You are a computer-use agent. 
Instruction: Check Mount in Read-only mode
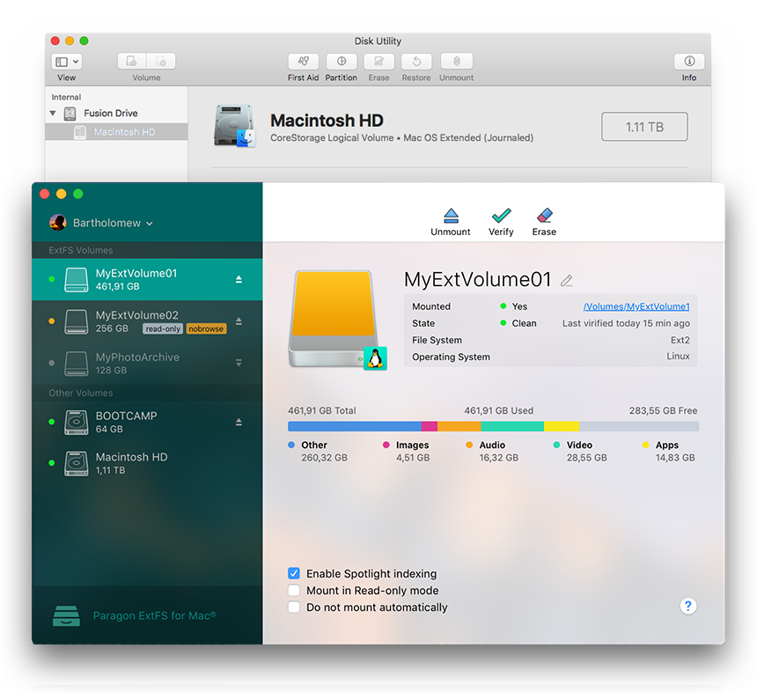coord(294,591)
